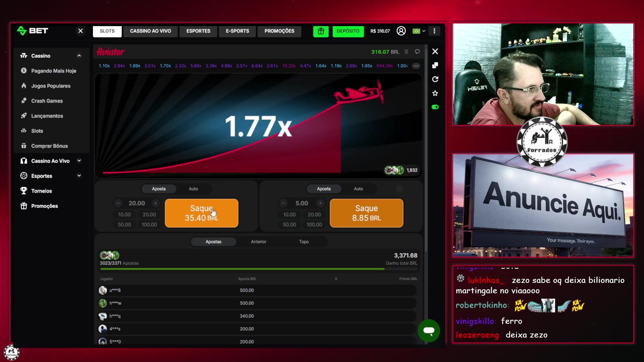Click the Bet logo in header
644x362 pixels.
point(33,31)
